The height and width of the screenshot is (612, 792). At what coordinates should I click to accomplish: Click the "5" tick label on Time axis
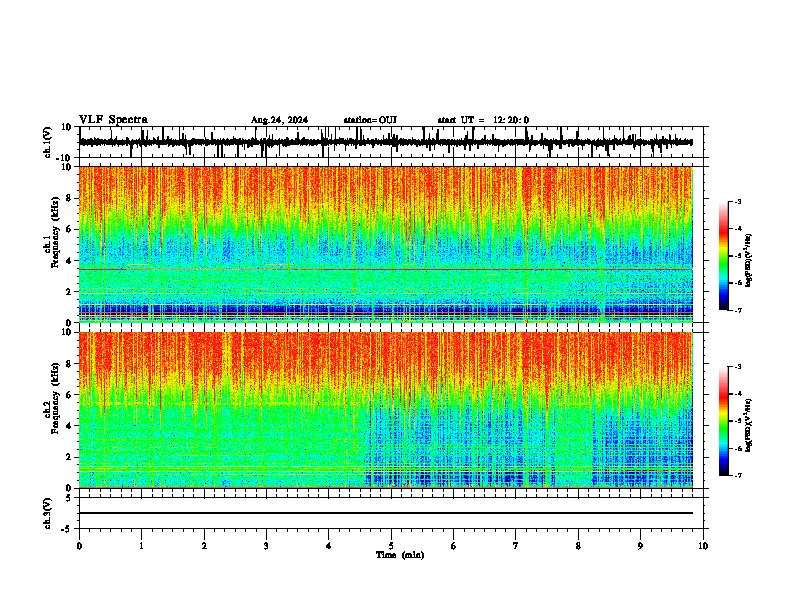391,546
